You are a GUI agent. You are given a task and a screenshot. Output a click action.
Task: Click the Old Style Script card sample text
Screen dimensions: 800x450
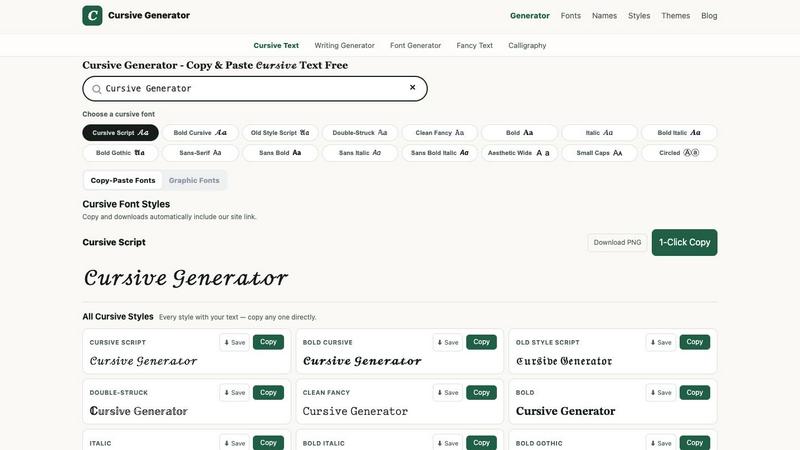564,361
